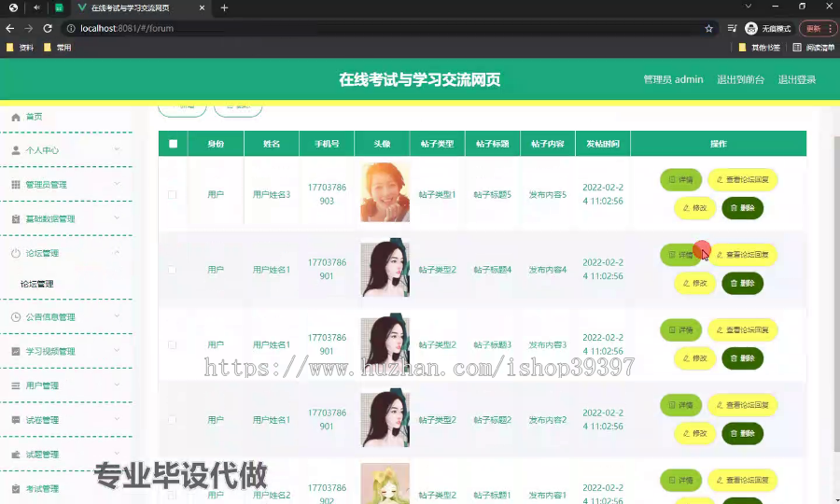Open the 用户管理 sidebar menu
The width and height of the screenshot is (840, 504).
pos(66,385)
